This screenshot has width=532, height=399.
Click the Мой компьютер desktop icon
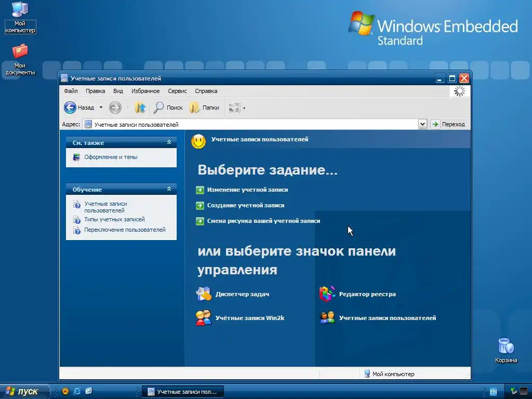(x=20, y=10)
